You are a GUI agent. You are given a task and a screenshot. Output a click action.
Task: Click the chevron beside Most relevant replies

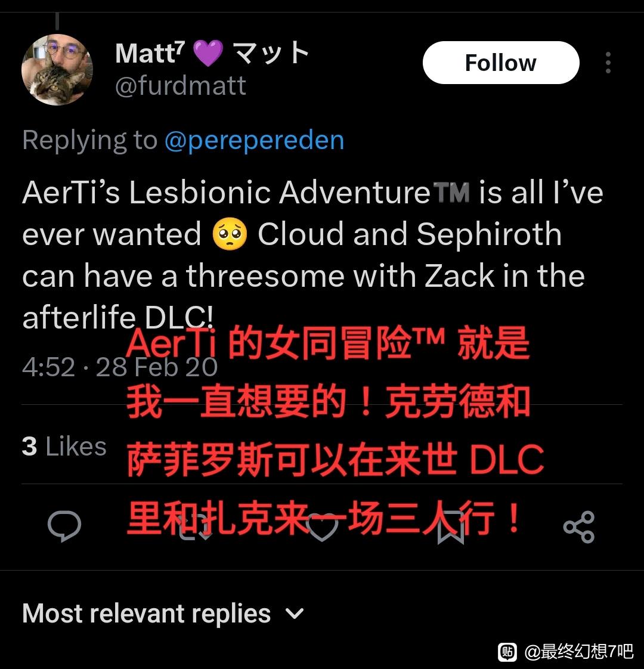295,614
